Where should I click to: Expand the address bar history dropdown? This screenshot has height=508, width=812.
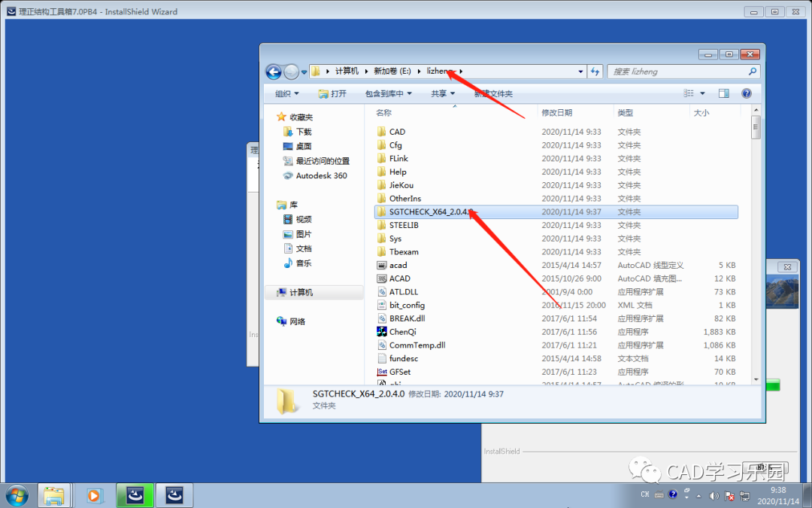point(580,71)
